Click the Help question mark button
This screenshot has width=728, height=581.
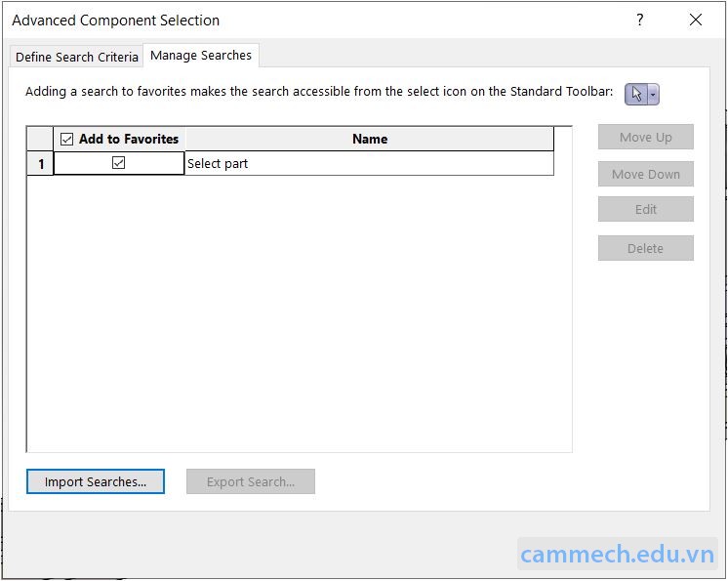pos(640,20)
